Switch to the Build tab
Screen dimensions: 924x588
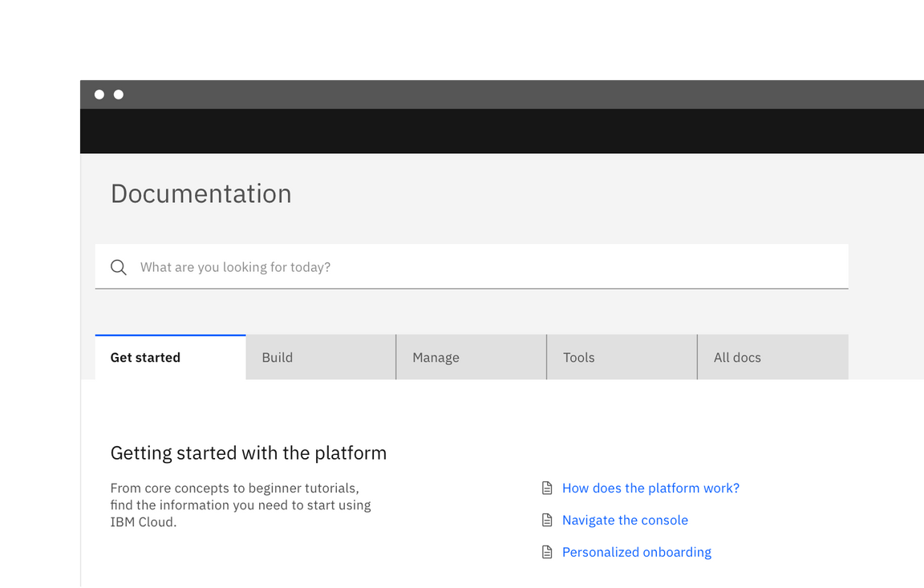pos(278,357)
